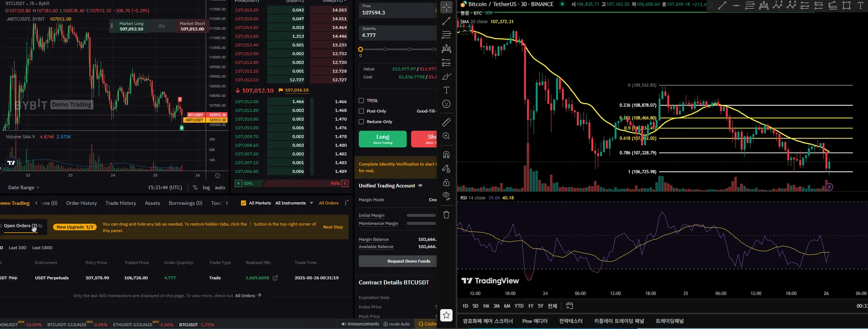The width and height of the screenshot is (868, 329).
Task: Enable the Reduce-Only checkbox
Action: click(361, 122)
